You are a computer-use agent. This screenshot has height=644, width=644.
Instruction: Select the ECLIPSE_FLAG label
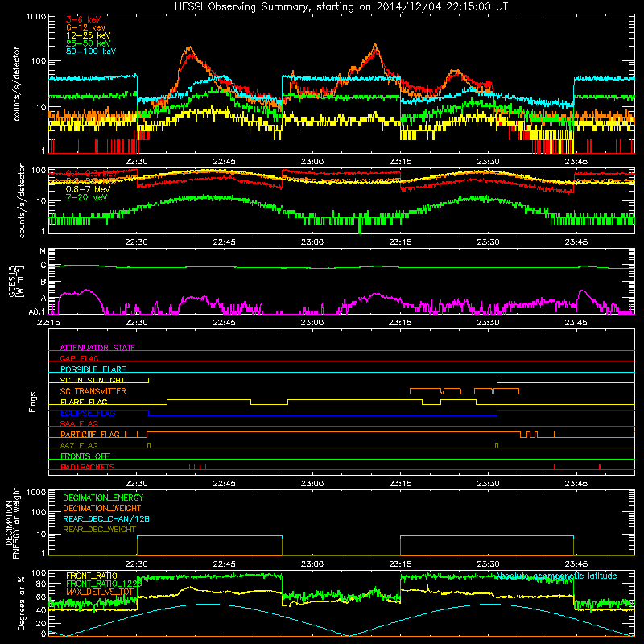tap(88, 413)
